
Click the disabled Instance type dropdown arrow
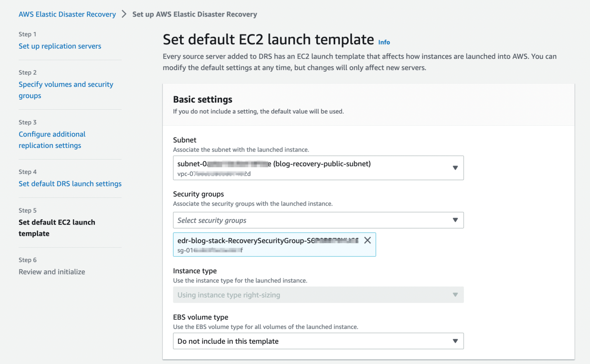pos(455,295)
